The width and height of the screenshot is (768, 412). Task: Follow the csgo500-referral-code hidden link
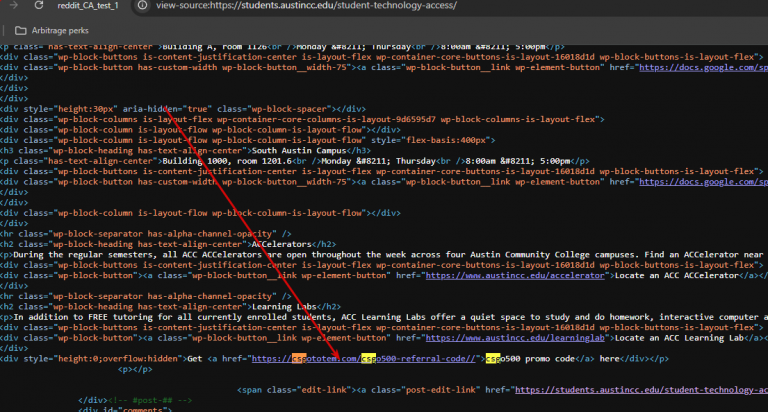[363, 359]
